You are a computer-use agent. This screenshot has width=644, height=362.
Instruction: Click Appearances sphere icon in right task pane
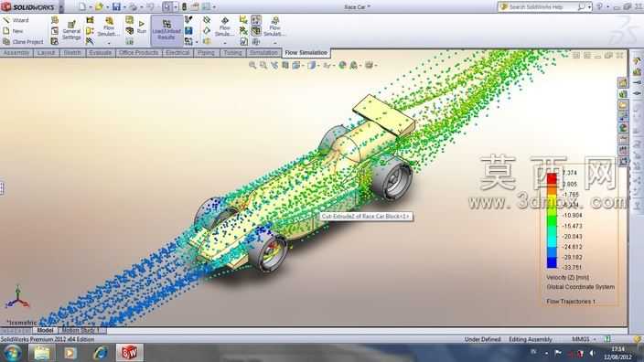coord(623,128)
